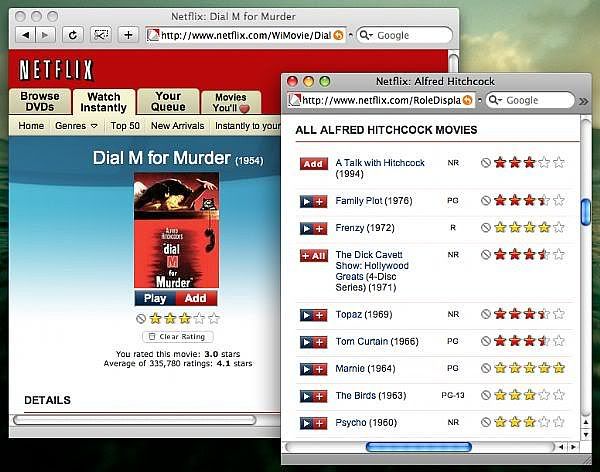The image size is (600, 472).
Task: Go back in Dial M for Murder window
Action: click(25, 35)
